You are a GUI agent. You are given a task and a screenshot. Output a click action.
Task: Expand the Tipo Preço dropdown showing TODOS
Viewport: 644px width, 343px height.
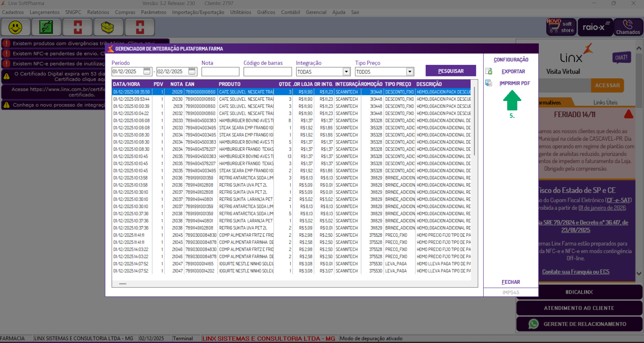[x=409, y=72]
